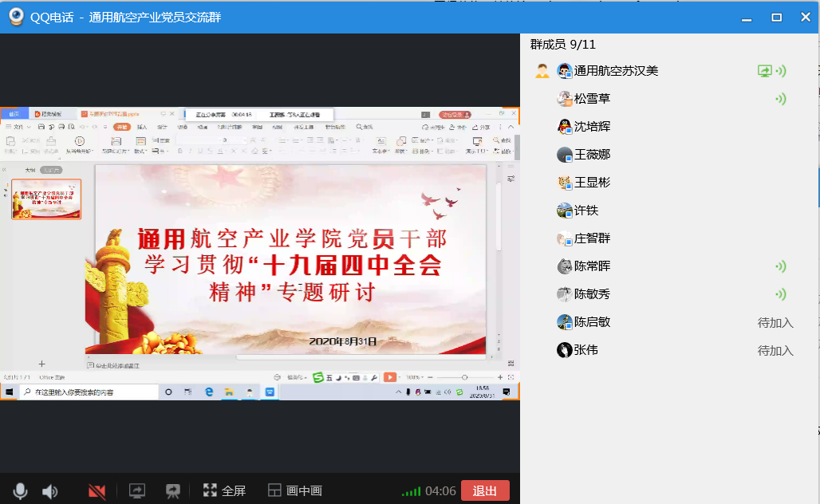The width and height of the screenshot is (820, 504).
Task: Click the red 退出 button
Action: tap(485, 490)
